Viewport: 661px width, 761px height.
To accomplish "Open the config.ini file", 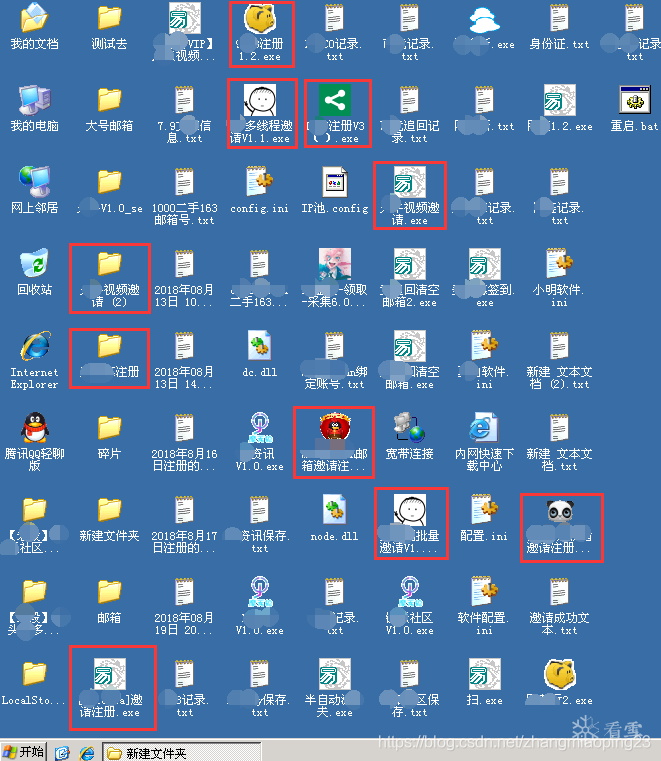I will (259, 191).
